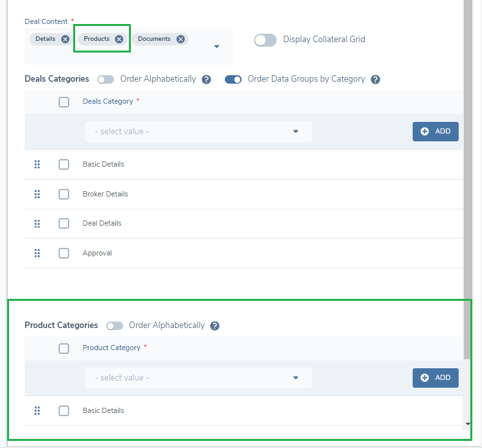Image resolution: width=482 pixels, height=448 pixels.
Task: Toggle Order Alphabetically for Product Categories
Action: (115, 326)
